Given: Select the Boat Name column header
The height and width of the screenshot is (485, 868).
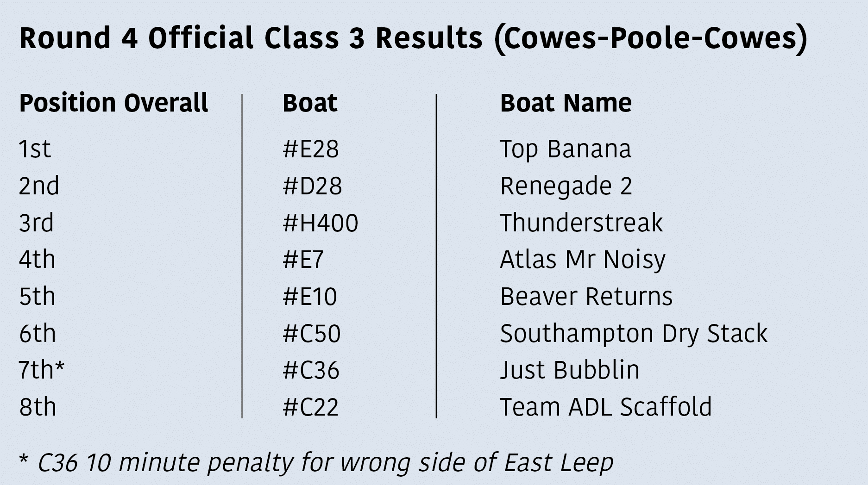Looking at the screenshot, I should click(566, 103).
